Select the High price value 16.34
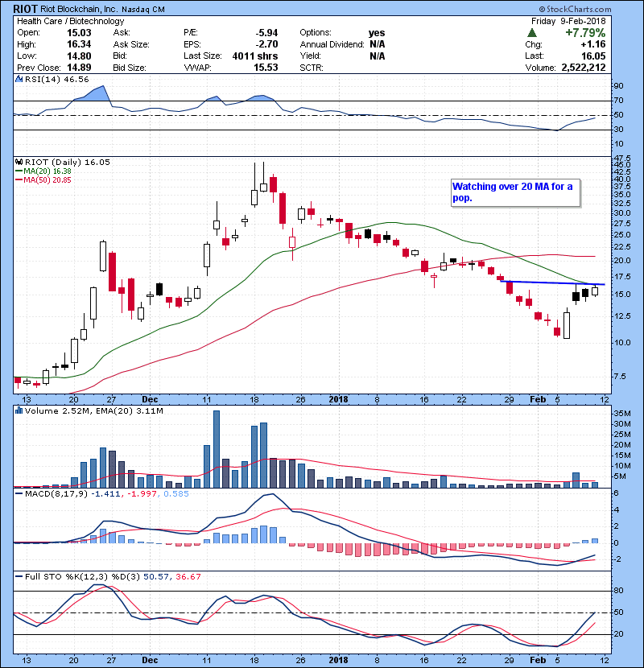Image resolution: width=644 pixels, height=668 pixels. pyautogui.click(x=79, y=44)
